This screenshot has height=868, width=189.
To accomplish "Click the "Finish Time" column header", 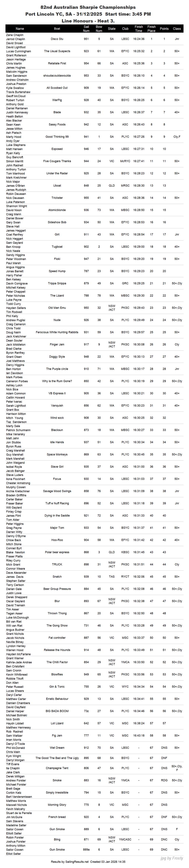I will (x=138, y=29).
